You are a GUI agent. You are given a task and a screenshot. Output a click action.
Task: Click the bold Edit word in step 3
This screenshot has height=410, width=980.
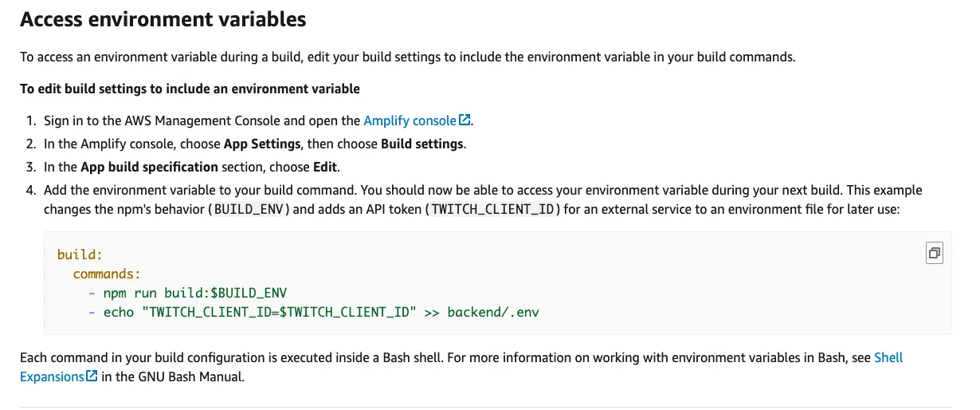coord(325,167)
